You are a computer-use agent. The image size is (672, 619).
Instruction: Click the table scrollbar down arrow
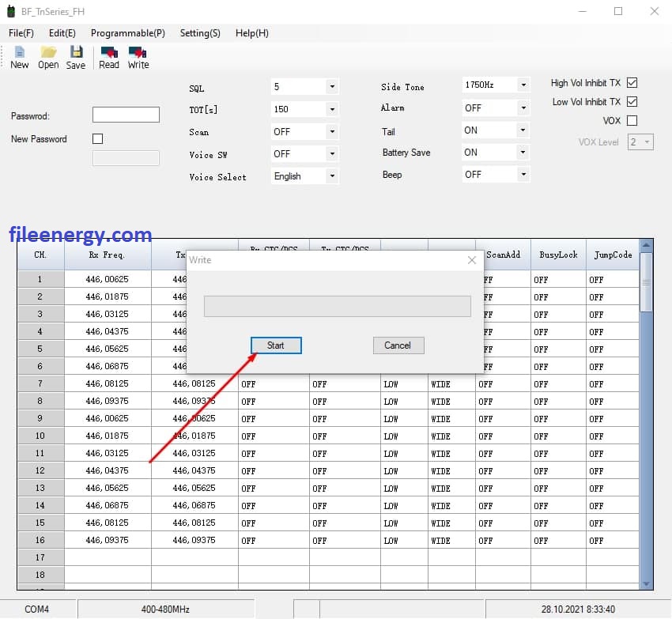point(646,584)
